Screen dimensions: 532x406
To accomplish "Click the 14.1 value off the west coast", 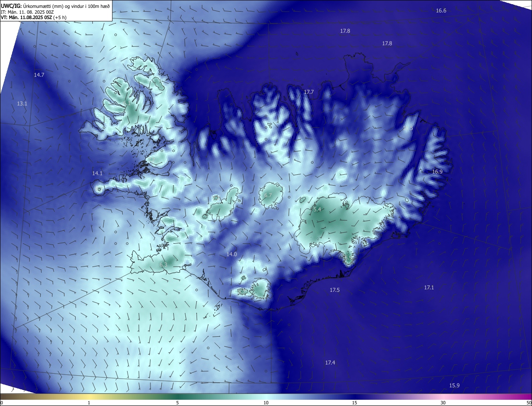I will coord(97,174).
